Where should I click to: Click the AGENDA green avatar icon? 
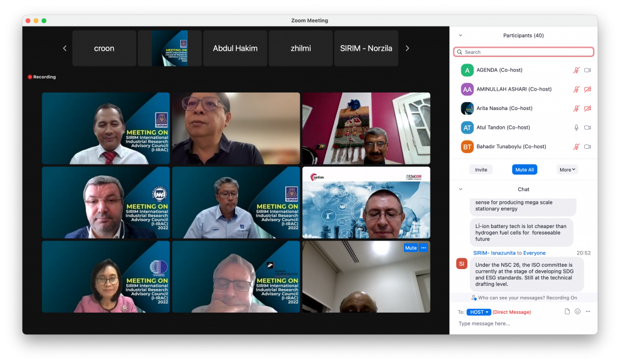(467, 70)
